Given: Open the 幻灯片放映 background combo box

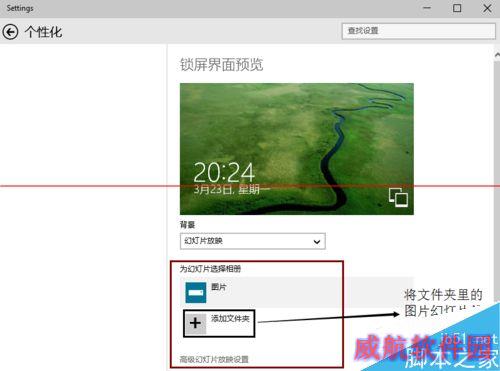Looking at the screenshot, I should (x=253, y=241).
